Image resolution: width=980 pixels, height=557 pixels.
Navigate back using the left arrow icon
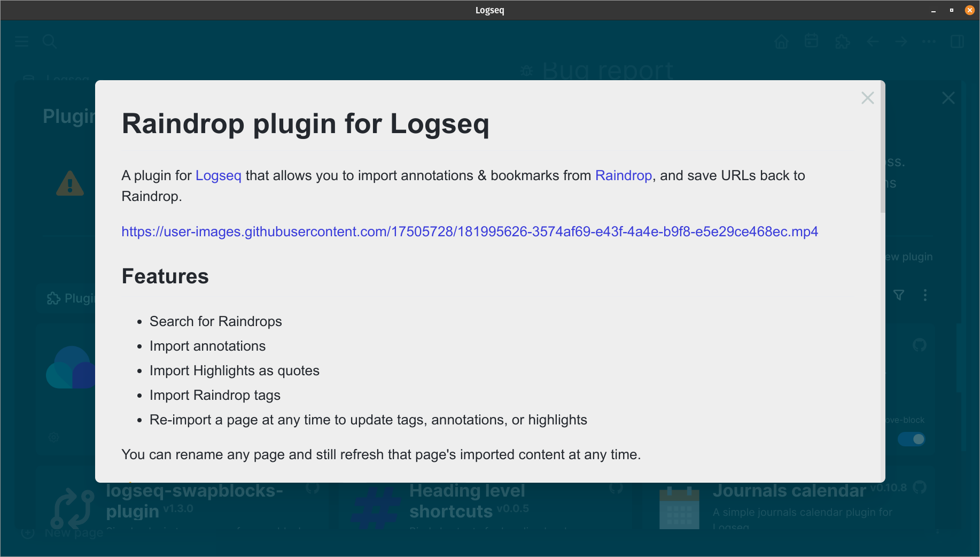pyautogui.click(x=873, y=42)
